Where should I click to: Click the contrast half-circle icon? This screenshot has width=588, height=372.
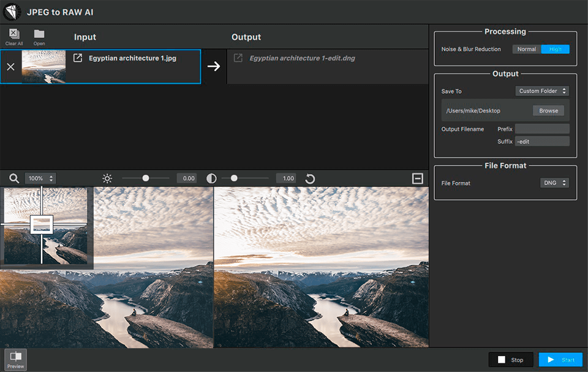(211, 178)
